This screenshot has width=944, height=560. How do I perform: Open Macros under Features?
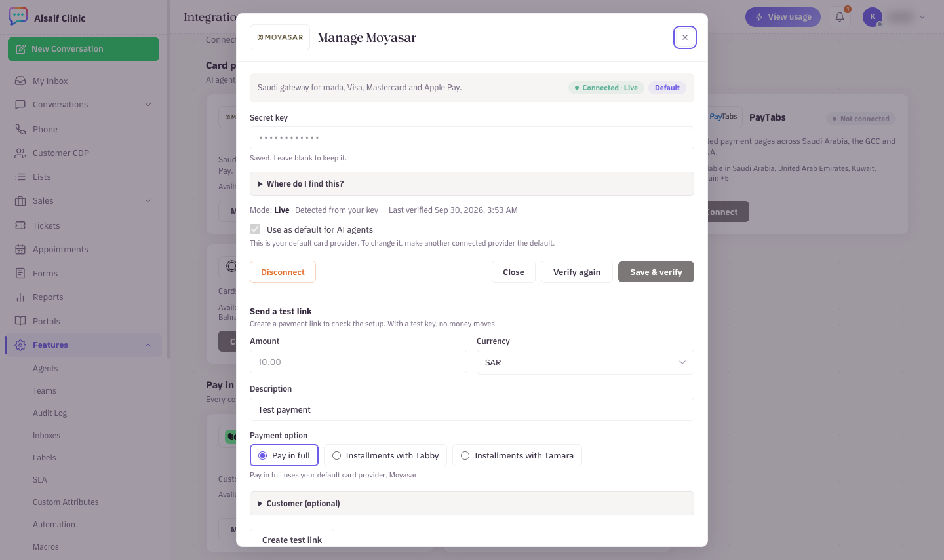[x=46, y=546]
